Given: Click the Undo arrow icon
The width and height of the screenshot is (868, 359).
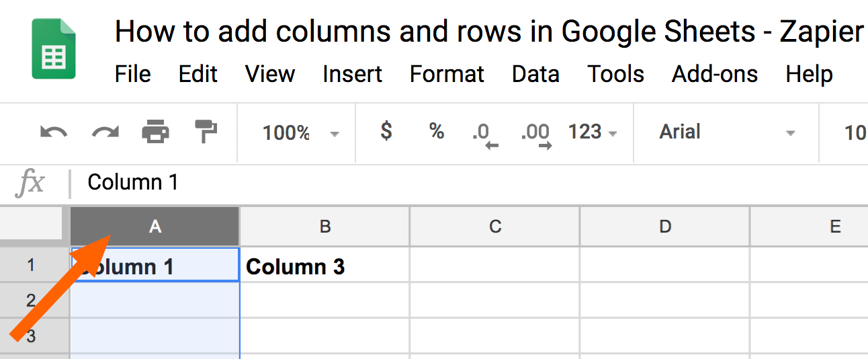Looking at the screenshot, I should 54,132.
